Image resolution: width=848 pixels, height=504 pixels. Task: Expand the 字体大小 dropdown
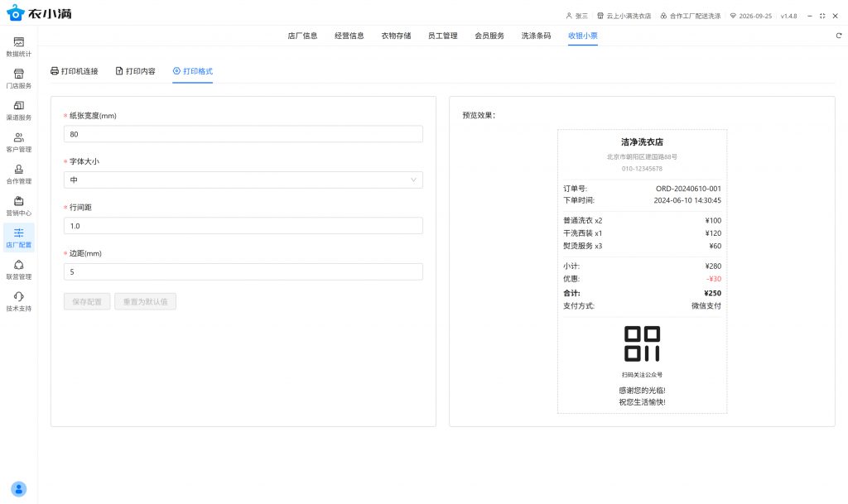tap(243, 180)
